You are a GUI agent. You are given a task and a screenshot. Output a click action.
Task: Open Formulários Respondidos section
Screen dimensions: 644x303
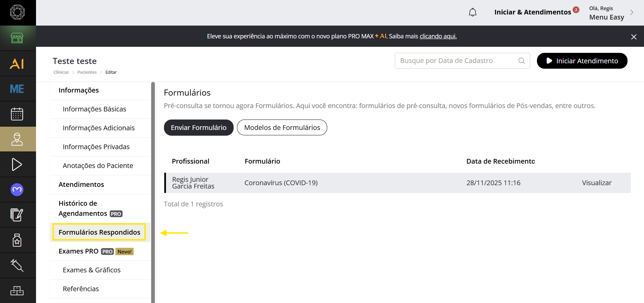(99, 232)
